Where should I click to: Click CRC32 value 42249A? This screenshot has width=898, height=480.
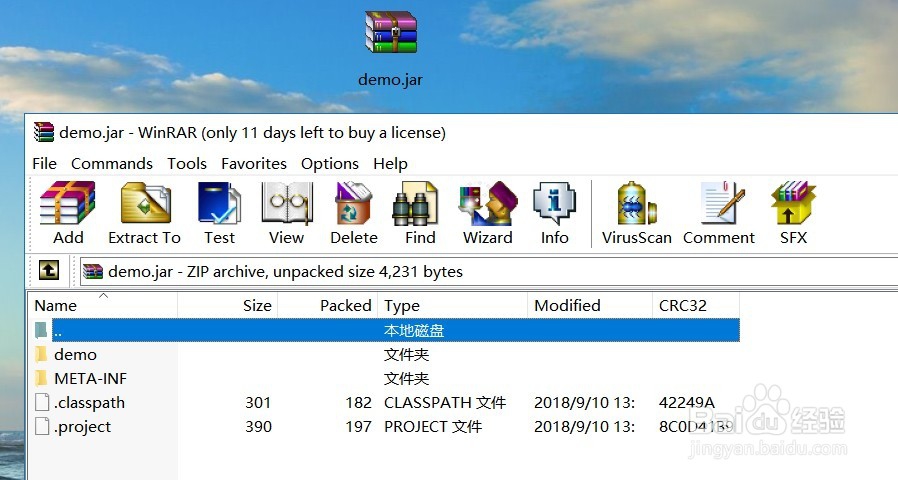[x=687, y=403]
